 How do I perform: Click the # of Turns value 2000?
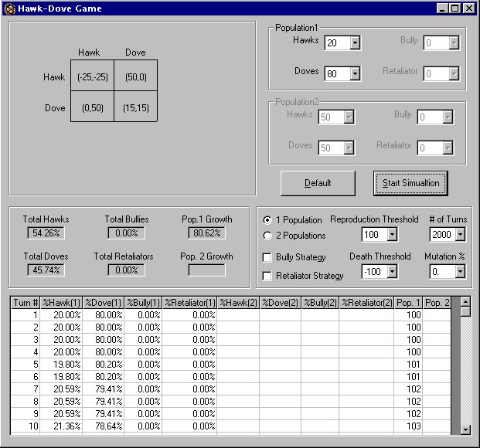coord(442,235)
